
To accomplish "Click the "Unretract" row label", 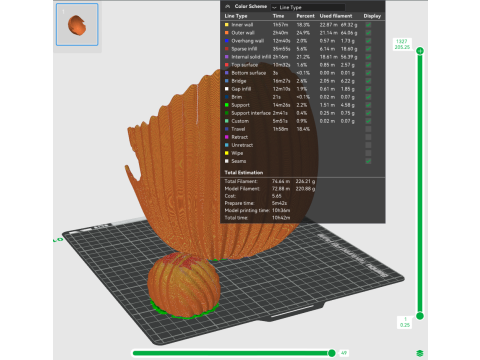I will 242,145.
